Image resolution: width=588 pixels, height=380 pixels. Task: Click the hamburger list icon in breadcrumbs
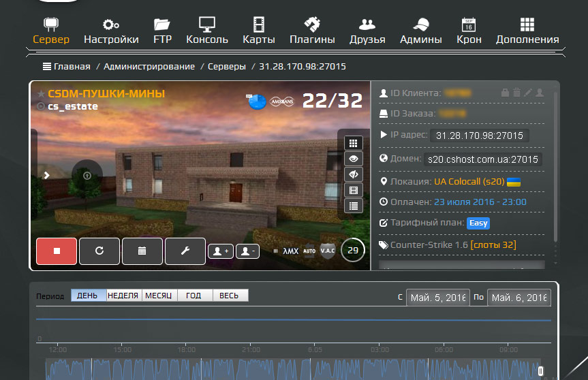[x=47, y=66]
